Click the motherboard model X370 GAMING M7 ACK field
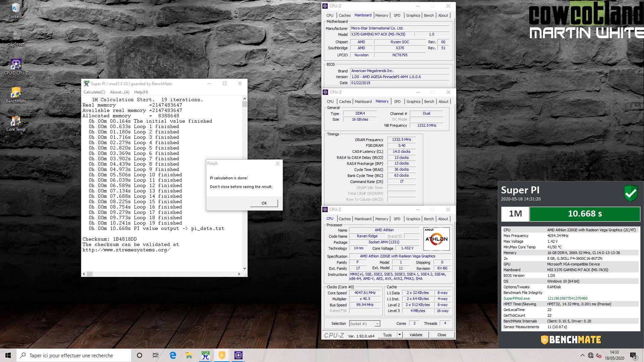Screen dimensions: 644x362 coord(382,34)
